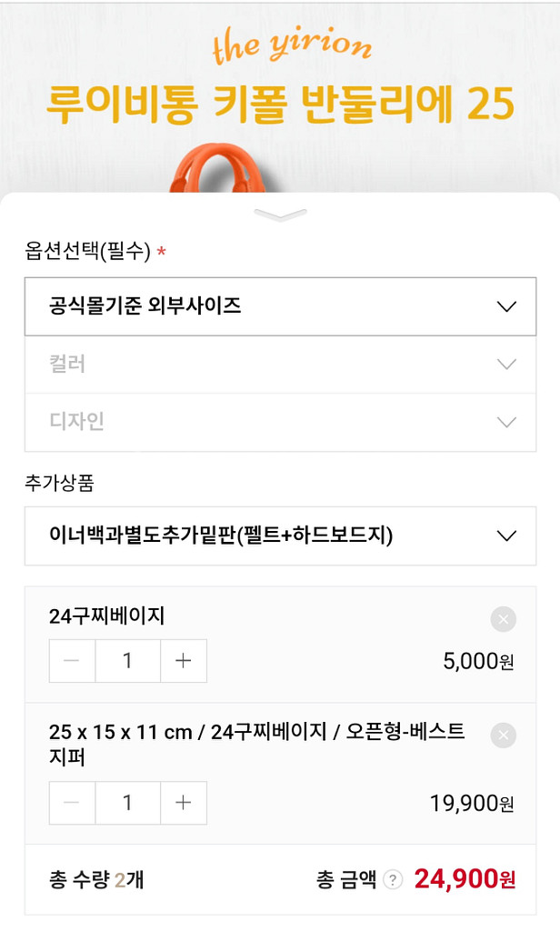Increase quantity of the 19,900원 item
560x931 pixels.
[x=184, y=803]
